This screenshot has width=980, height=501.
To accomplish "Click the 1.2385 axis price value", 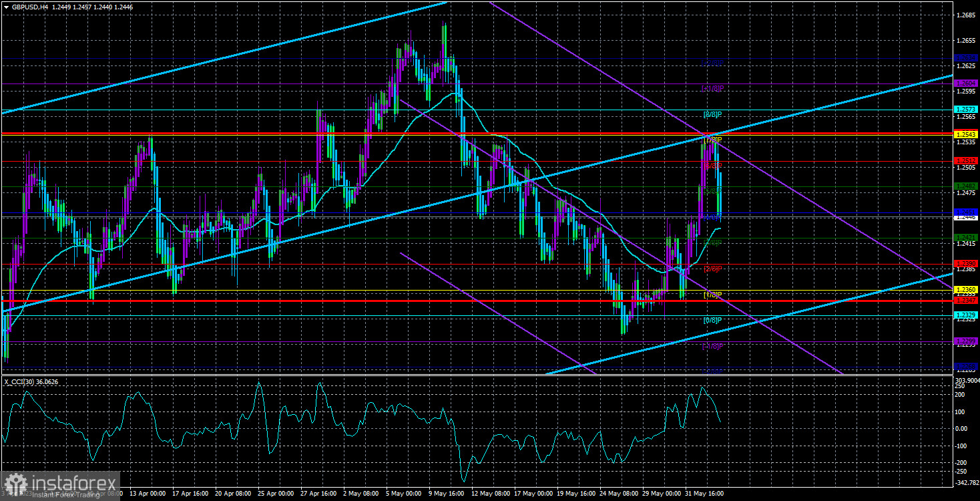I will point(966,270).
